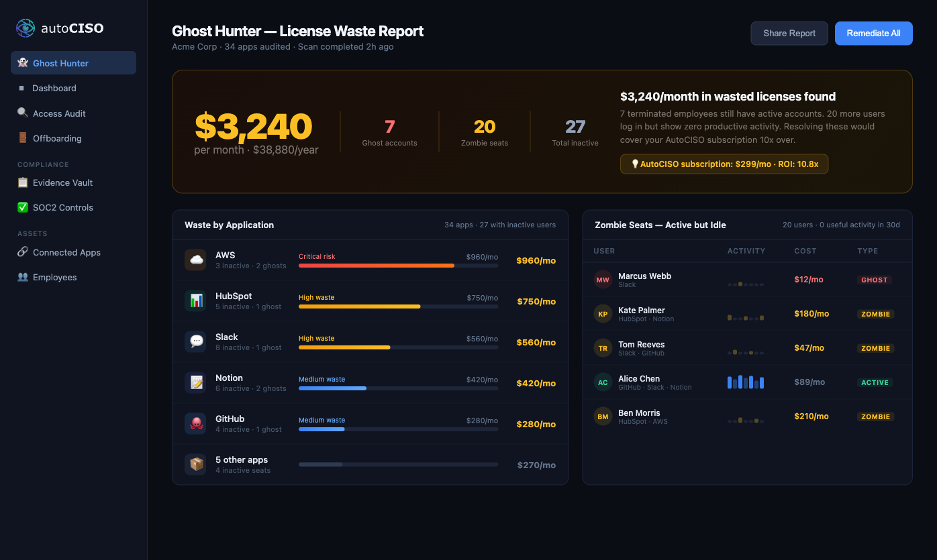Click the lightbulb icon in ROI badge

tap(635, 164)
